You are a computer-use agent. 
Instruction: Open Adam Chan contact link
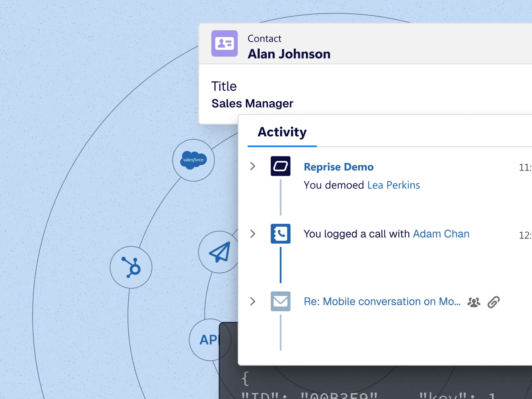(x=441, y=234)
